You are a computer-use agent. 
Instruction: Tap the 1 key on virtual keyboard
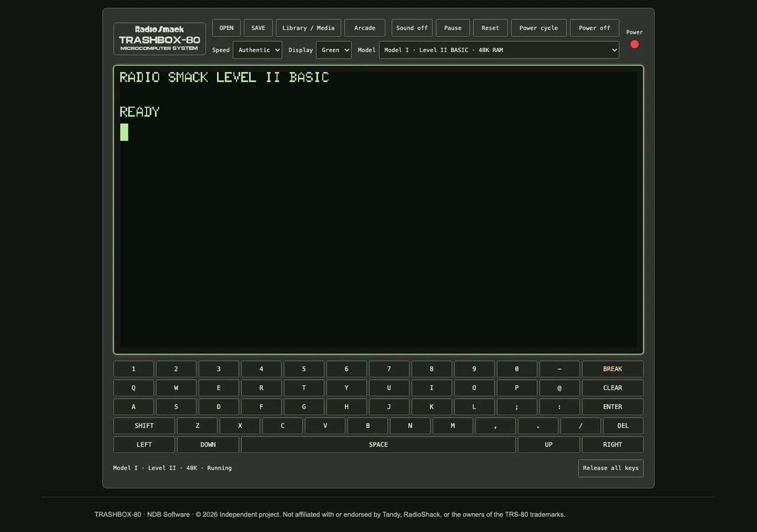(x=134, y=369)
